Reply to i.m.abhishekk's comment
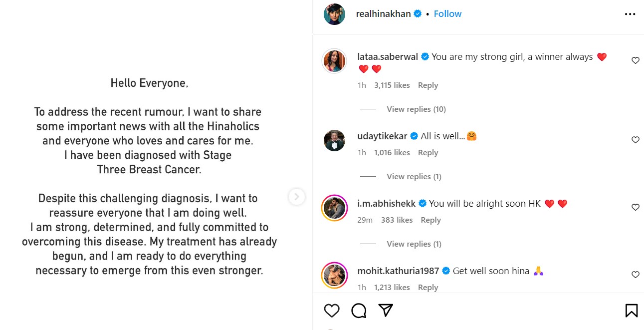 click(x=430, y=220)
